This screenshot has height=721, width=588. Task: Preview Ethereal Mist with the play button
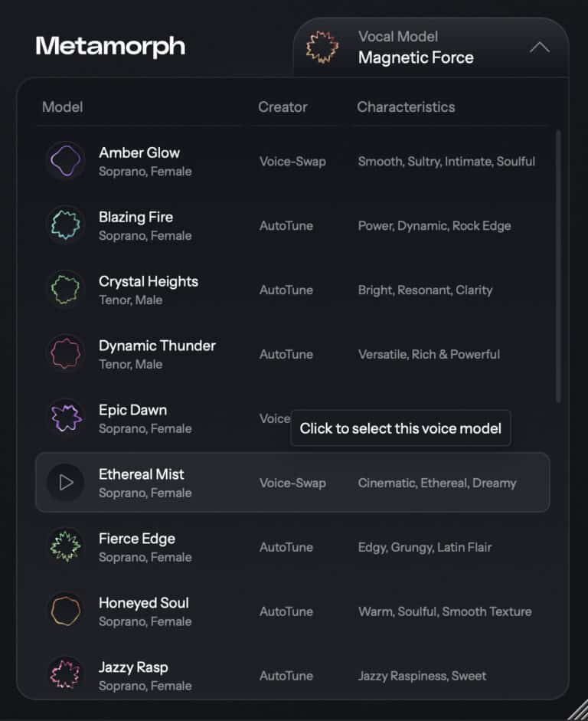click(x=66, y=483)
